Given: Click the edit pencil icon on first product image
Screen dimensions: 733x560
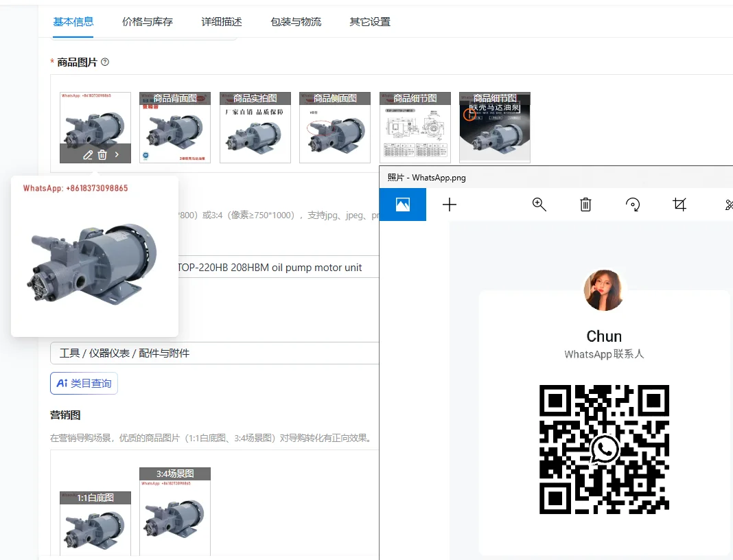Looking at the screenshot, I should point(87,154).
